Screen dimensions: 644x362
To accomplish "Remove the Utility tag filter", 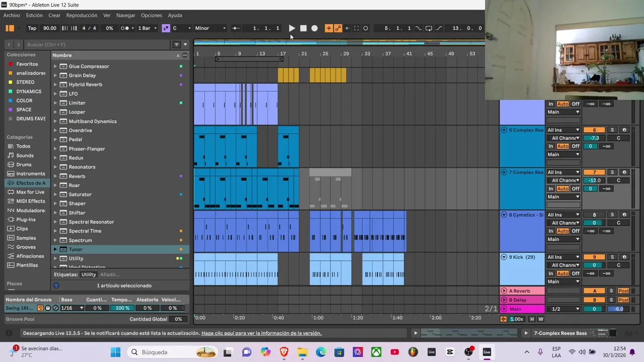I will pyautogui.click(x=89, y=275).
